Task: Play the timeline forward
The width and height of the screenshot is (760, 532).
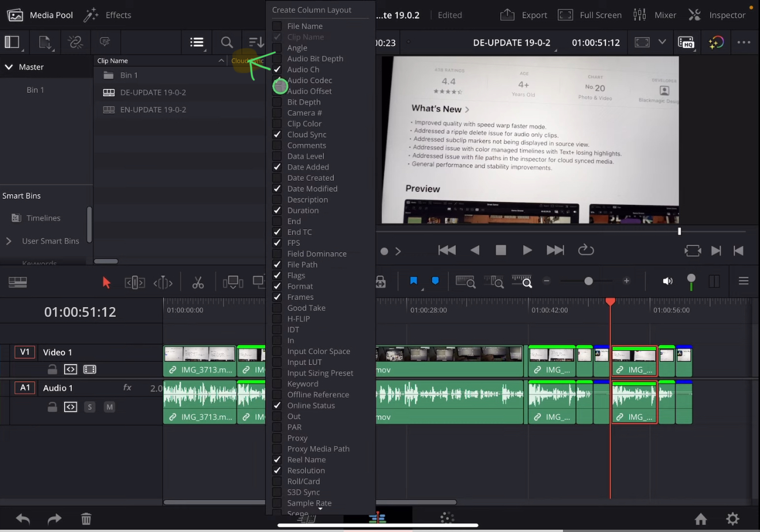Action: click(x=527, y=250)
